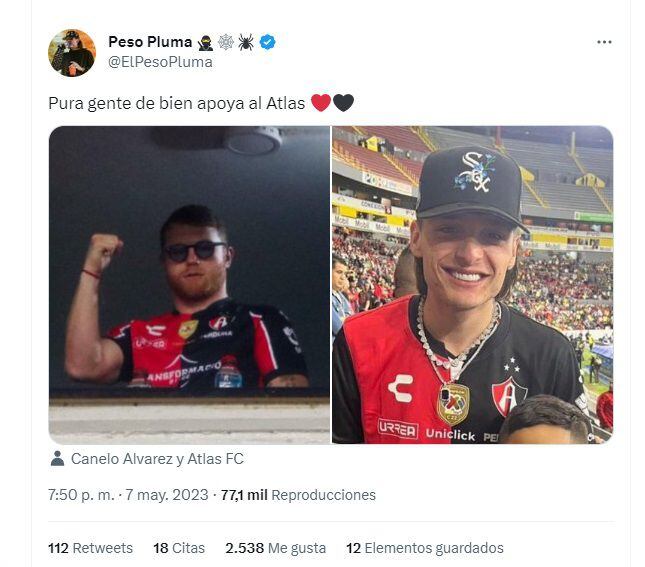645x567 pixels.
Task: Click the ninja emoji beside the name
Action: 205,42
